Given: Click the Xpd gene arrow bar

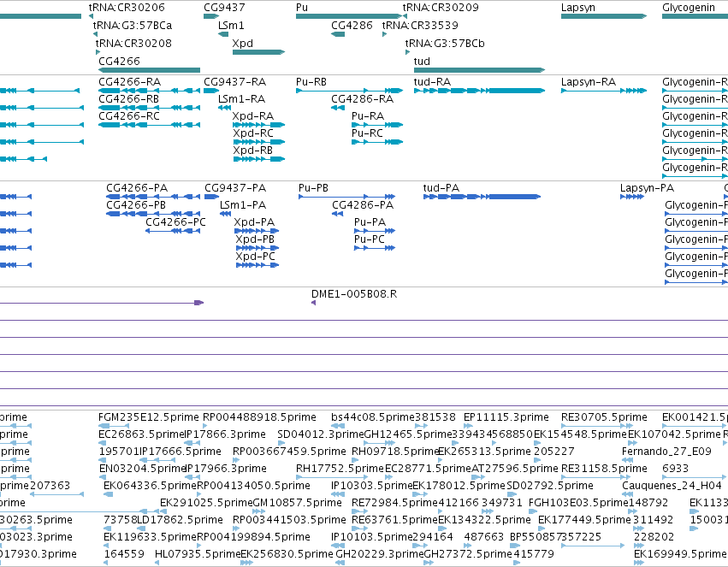Looking at the screenshot, I should 258,52.
